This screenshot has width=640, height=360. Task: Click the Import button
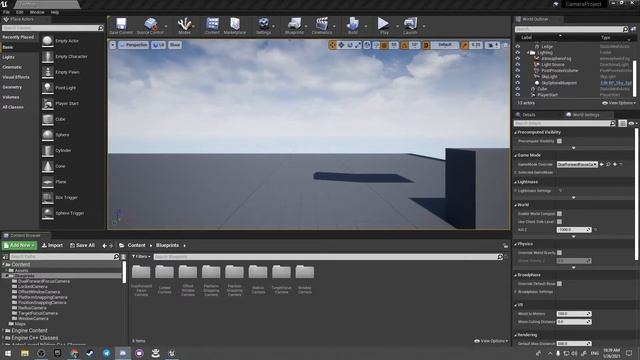(x=52, y=245)
